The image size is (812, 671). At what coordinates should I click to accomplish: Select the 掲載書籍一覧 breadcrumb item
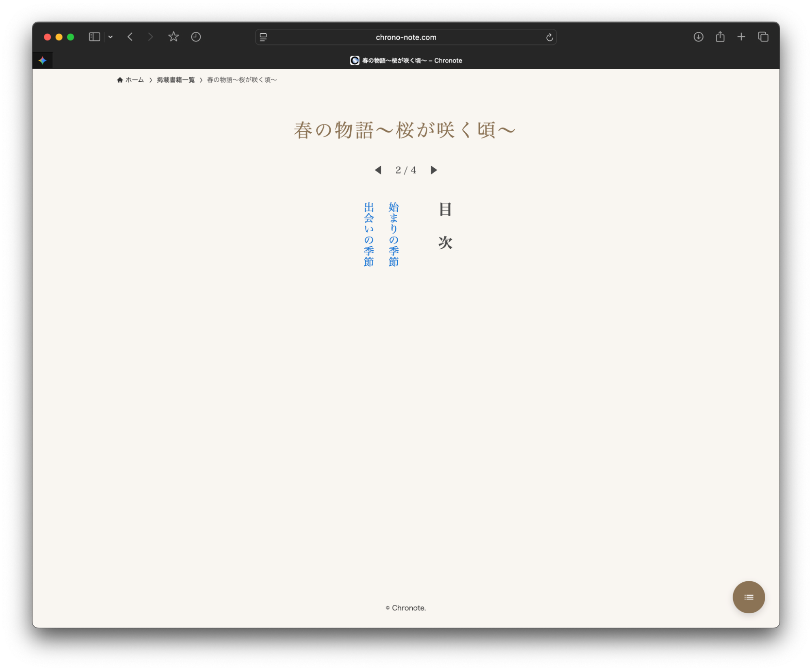[175, 80]
